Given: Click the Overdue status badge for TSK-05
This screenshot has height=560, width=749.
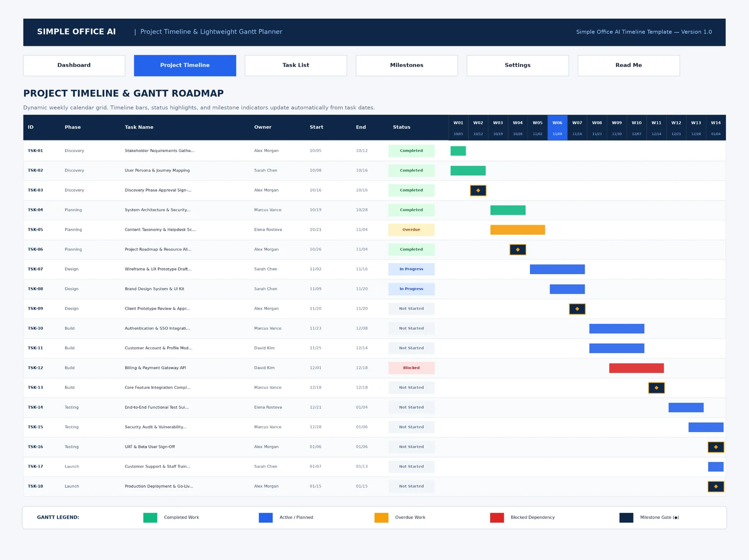Looking at the screenshot, I should click(x=411, y=230).
